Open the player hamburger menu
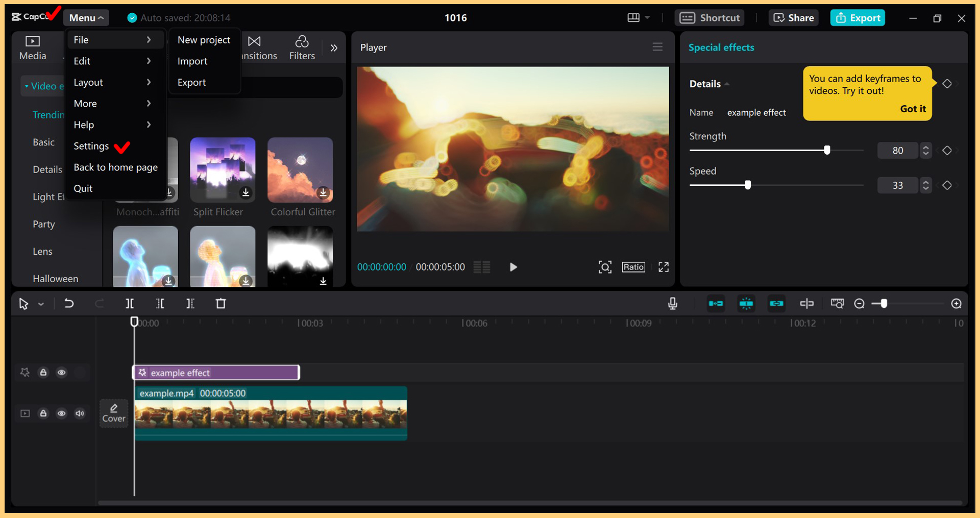This screenshot has height=518, width=980. coord(657,47)
